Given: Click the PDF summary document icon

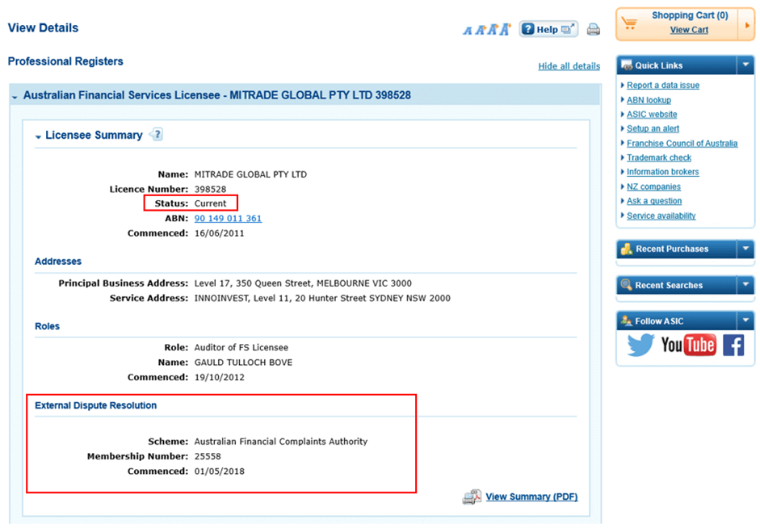Looking at the screenshot, I should coord(472,497).
